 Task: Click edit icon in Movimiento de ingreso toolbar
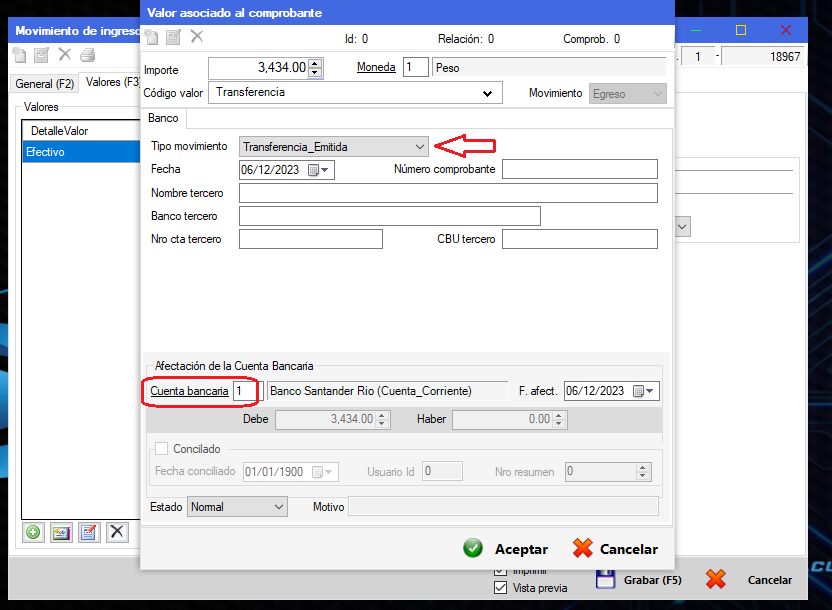pyautogui.click(x=41, y=55)
